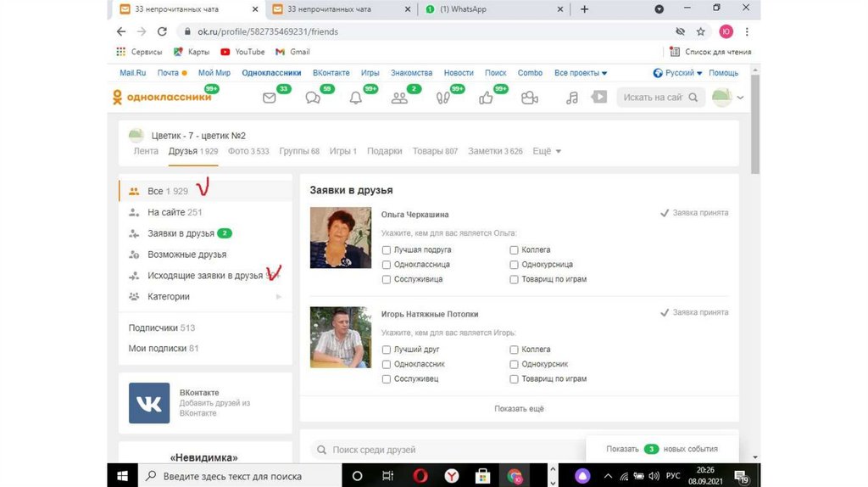
Task: Expand the 'Категории' sidebar arrow
Action: pyautogui.click(x=278, y=296)
